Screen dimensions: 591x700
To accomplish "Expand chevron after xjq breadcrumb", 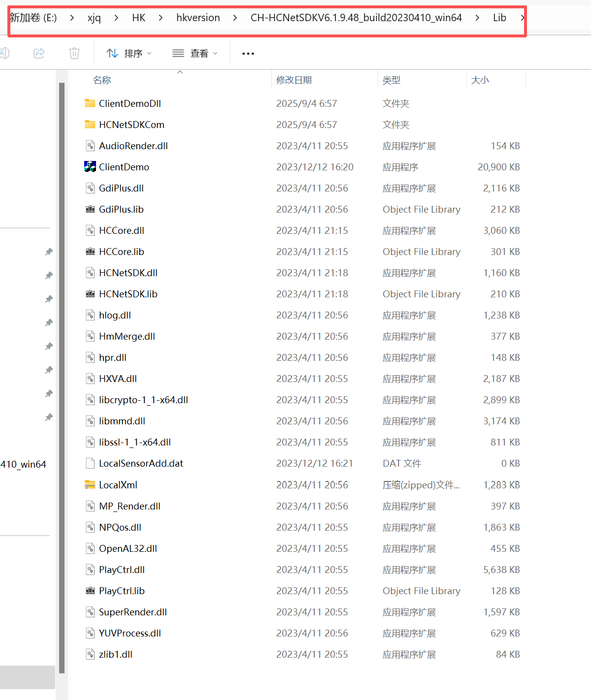I will (116, 18).
